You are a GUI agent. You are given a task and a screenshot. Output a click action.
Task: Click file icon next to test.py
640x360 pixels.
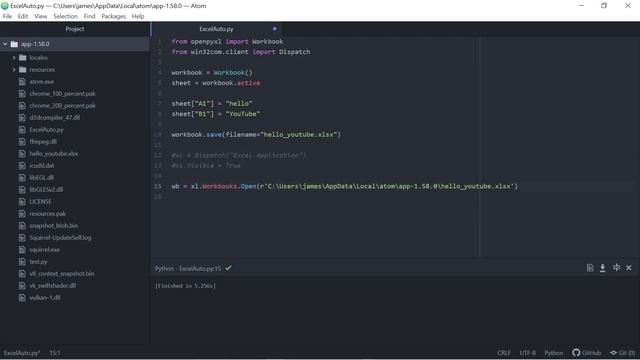pyautogui.click(x=22, y=262)
